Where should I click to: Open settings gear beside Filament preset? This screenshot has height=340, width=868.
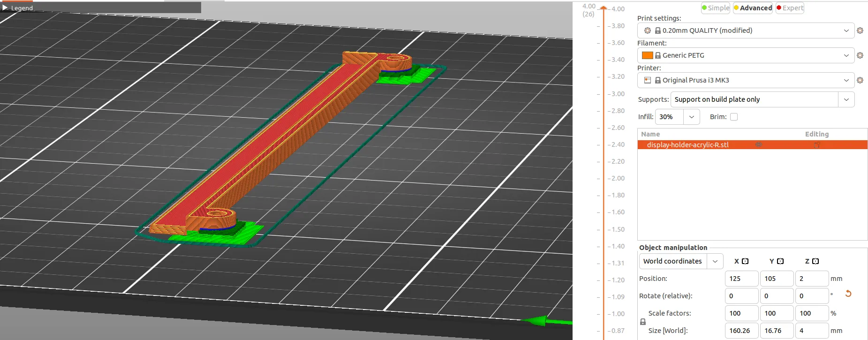[860, 55]
